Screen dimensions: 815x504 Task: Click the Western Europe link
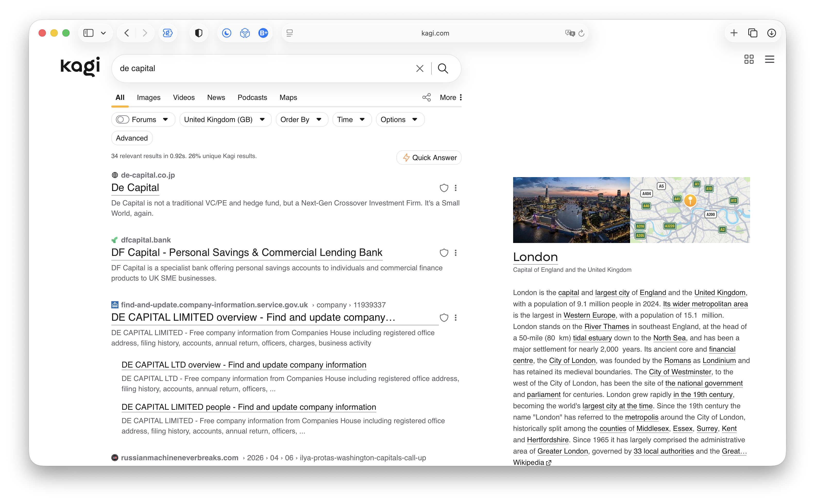click(x=589, y=315)
